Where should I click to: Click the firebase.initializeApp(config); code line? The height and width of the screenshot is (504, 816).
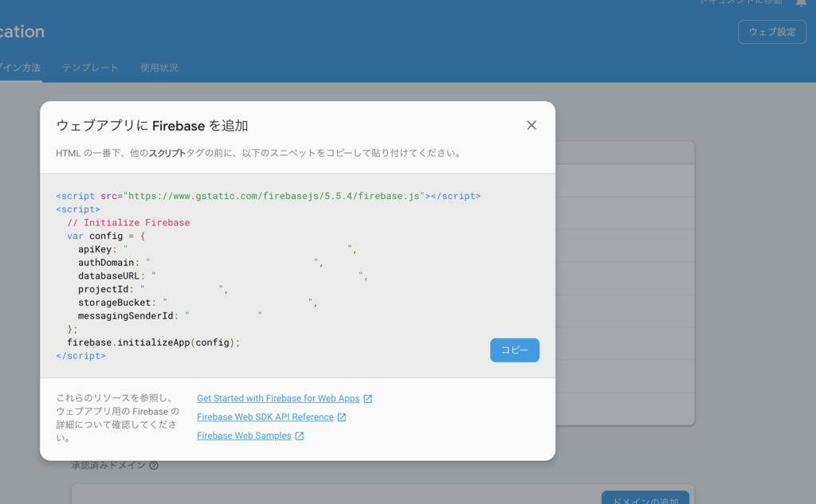154,342
